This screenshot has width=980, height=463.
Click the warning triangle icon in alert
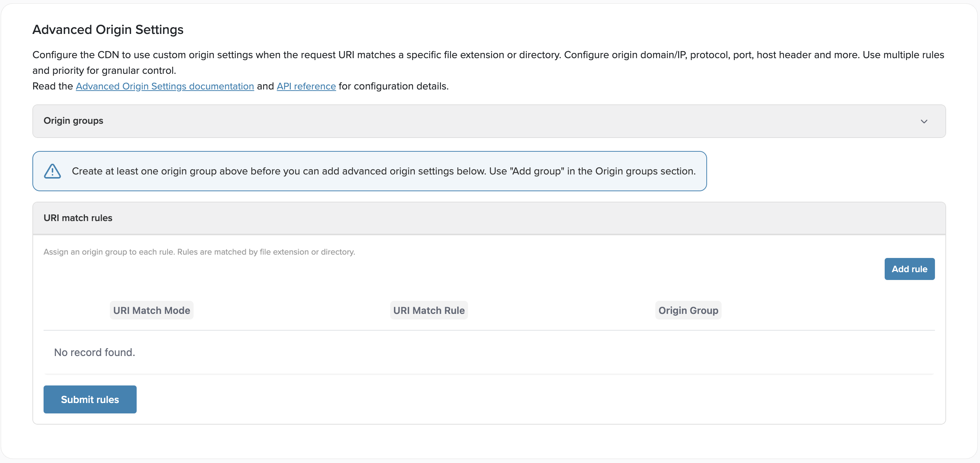[x=52, y=171]
